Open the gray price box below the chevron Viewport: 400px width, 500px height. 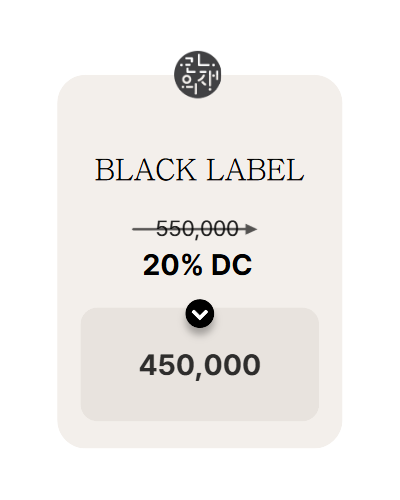(200, 364)
